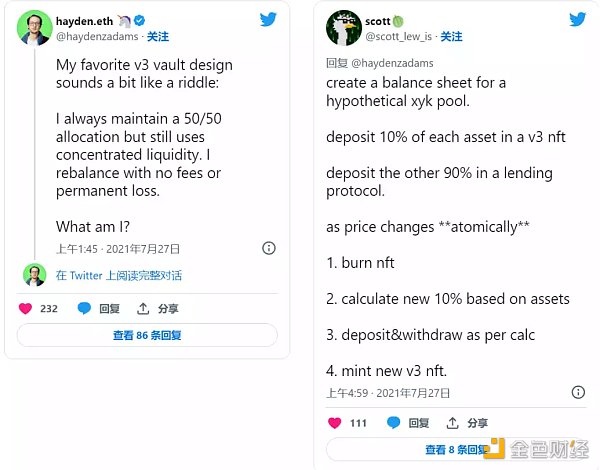Viewport: 600px width, 470px height.
Task: Click the Twitter bird icon on hayden's tweet
Action: coord(268,19)
